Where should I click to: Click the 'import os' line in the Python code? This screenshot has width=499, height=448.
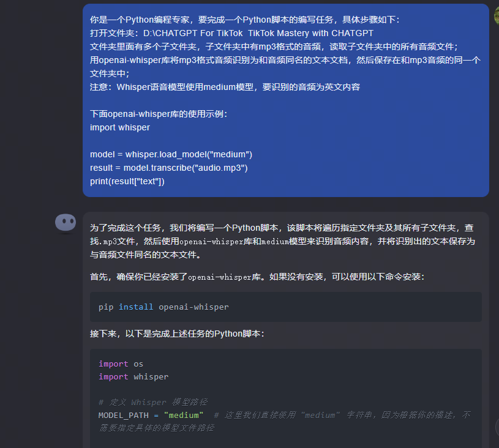[x=121, y=364]
